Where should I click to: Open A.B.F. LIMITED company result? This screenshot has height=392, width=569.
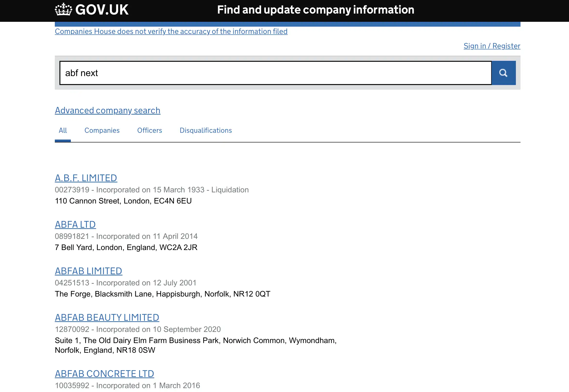pos(86,178)
